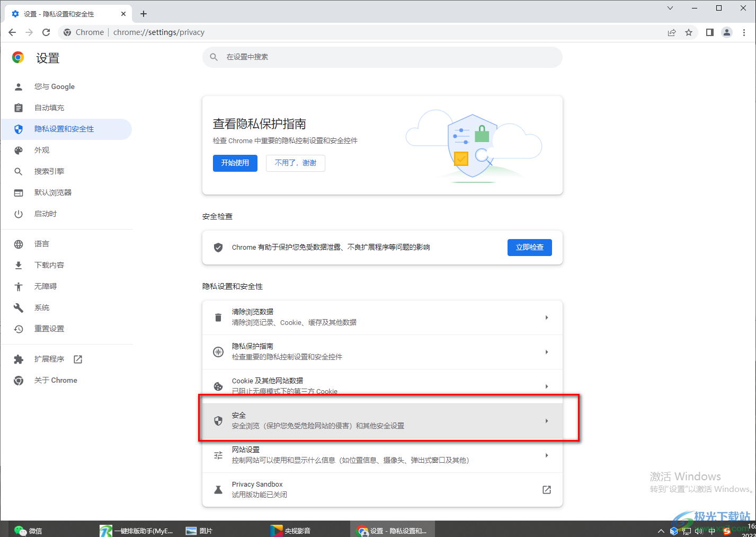Click flask icon beside Privacy Sandbox
This screenshot has width=756, height=537.
[x=218, y=490]
